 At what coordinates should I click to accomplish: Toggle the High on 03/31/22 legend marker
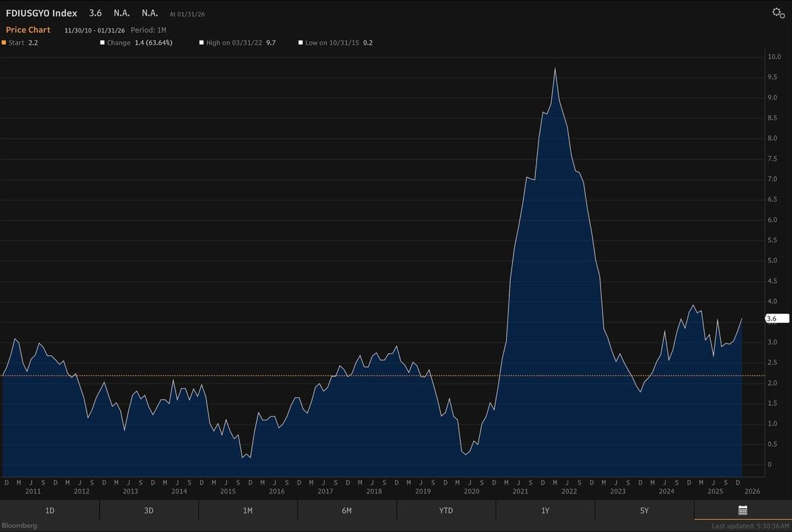(201, 43)
